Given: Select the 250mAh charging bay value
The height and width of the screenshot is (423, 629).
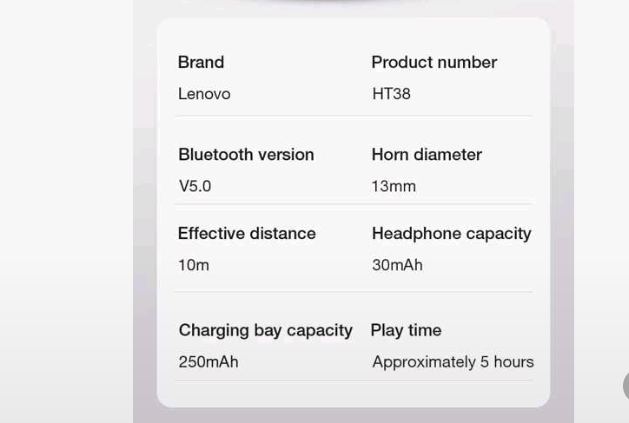Looking at the screenshot, I should pyautogui.click(x=208, y=362).
